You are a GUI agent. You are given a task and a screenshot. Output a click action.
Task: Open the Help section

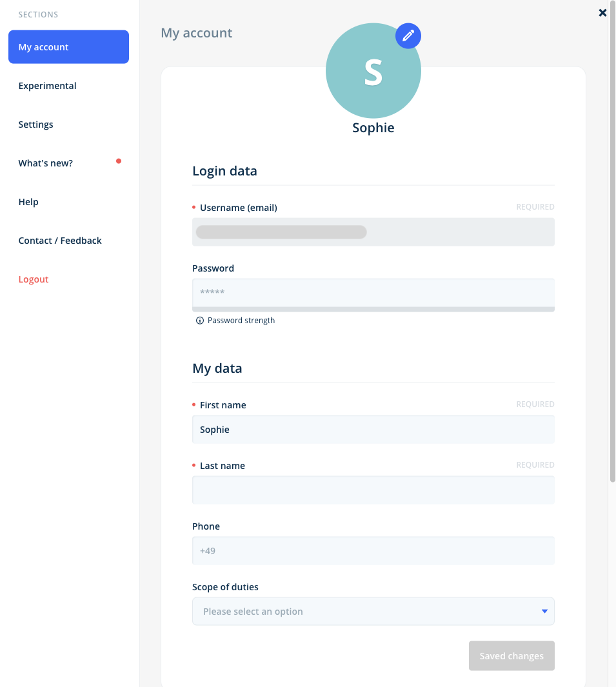tap(28, 202)
